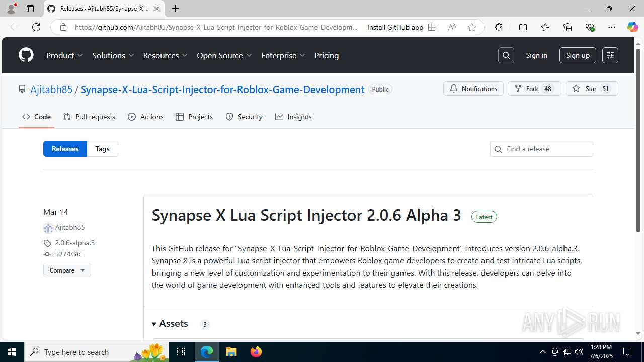
Task: Open the Compare dropdown
Action: [x=67, y=270]
